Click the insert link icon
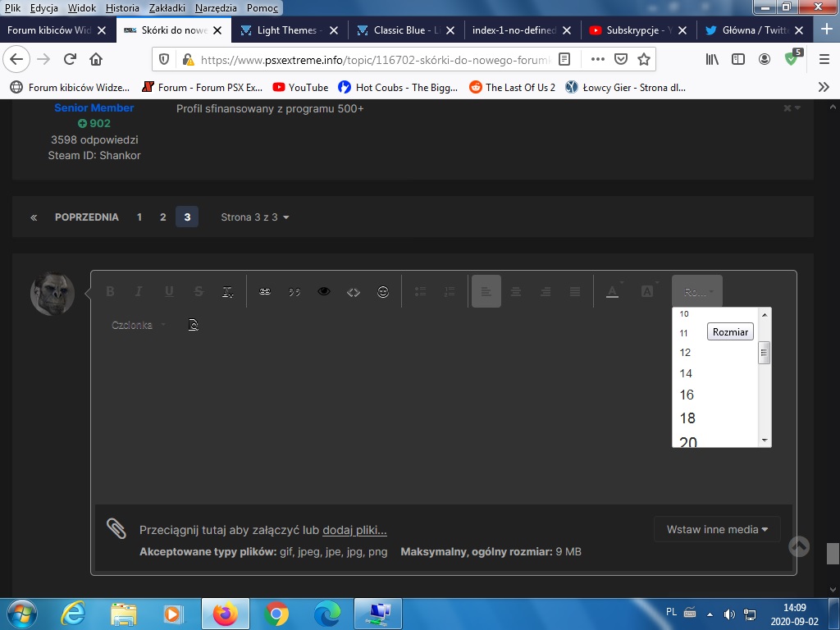Viewport: 840px width, 630px height. click(265, 292)
